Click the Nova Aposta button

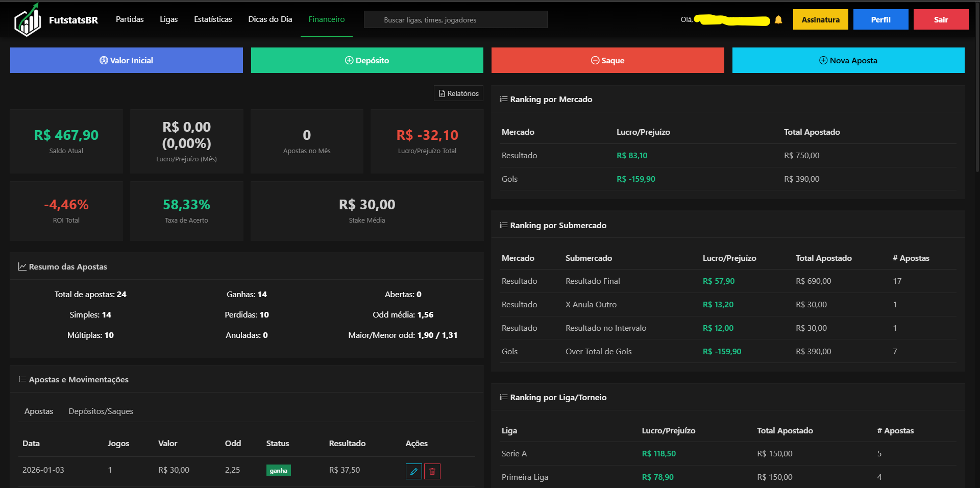point(848,60)
